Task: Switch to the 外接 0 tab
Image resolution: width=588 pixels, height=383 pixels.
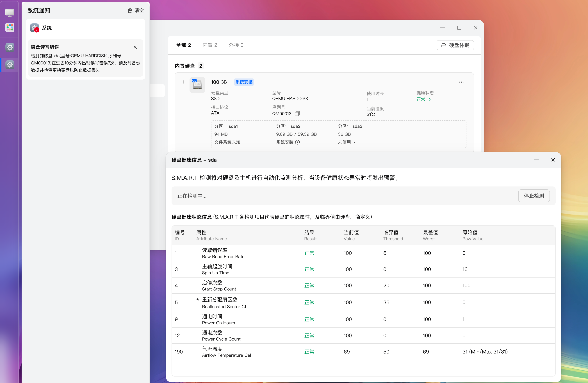Action: (236, 45)
